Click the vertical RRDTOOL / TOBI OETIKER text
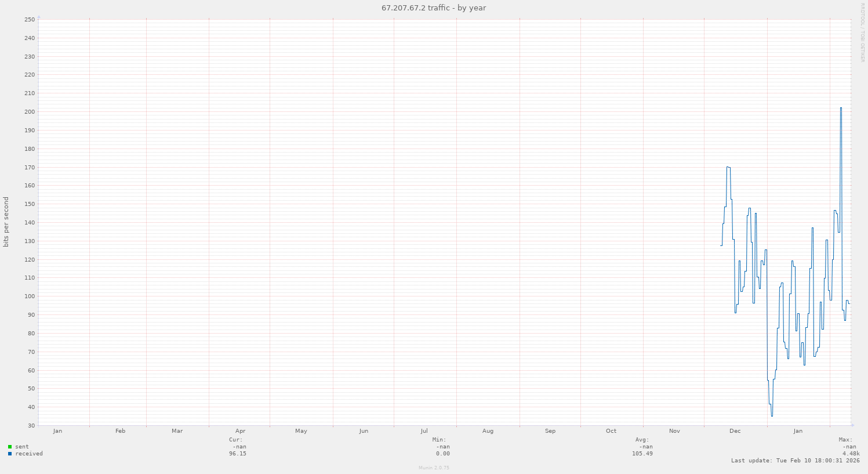The image size is (868, 474). pos(862,32)
